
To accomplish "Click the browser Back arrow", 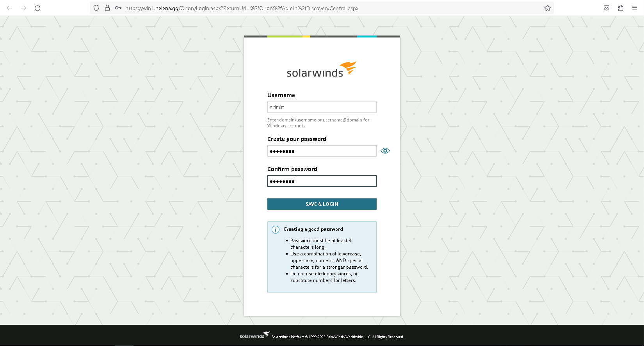I will tap(9, 8).
